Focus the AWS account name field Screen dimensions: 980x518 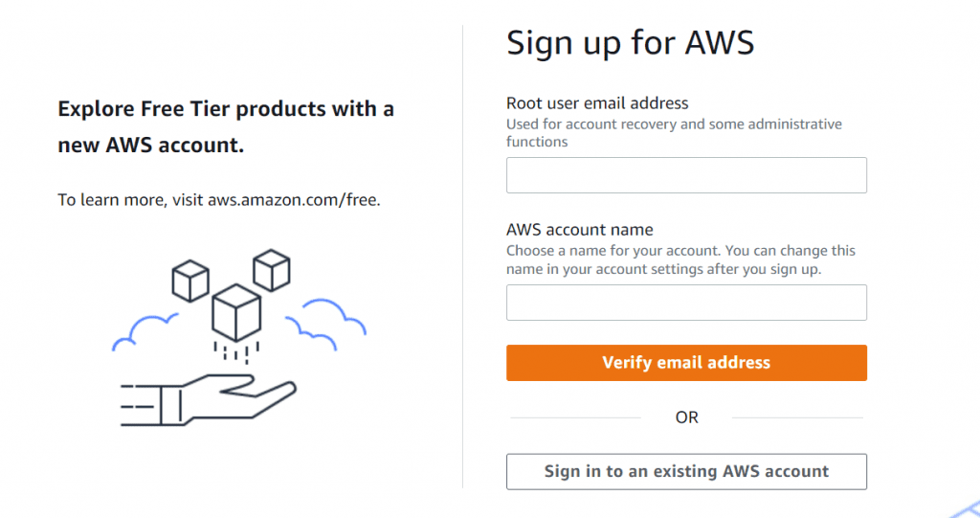686,303
